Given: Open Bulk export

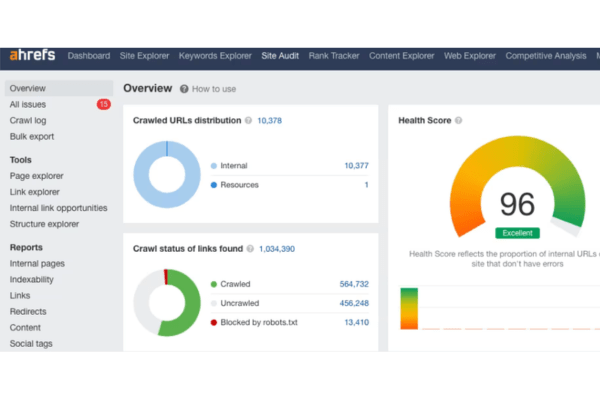Looking at the screenshot, I should click(x=32, y=137).
